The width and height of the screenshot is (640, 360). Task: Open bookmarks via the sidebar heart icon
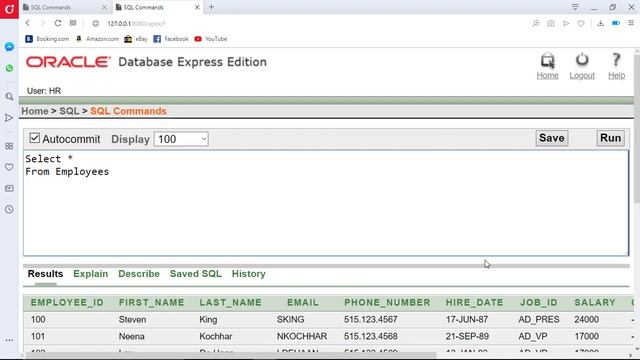[x=9, y=167]
